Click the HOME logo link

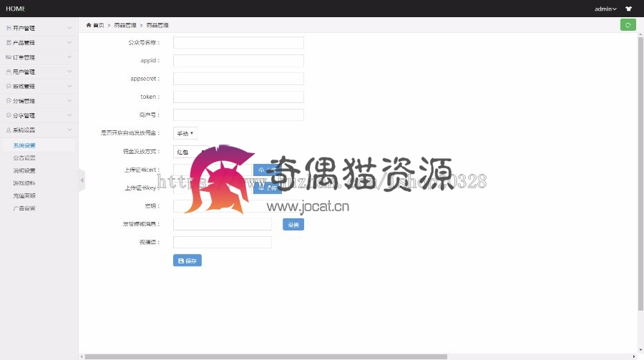point(15,9)
